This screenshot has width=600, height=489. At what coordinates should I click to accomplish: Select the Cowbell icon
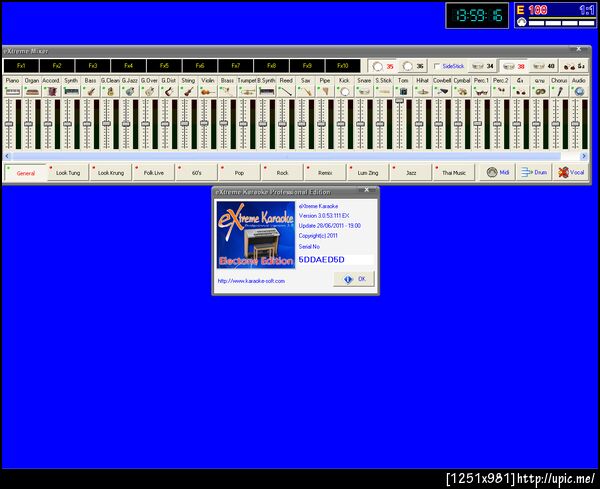(442, 91)
